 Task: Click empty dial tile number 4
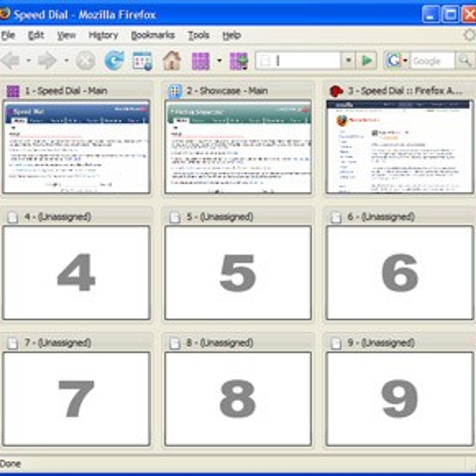tap(77, 273)
